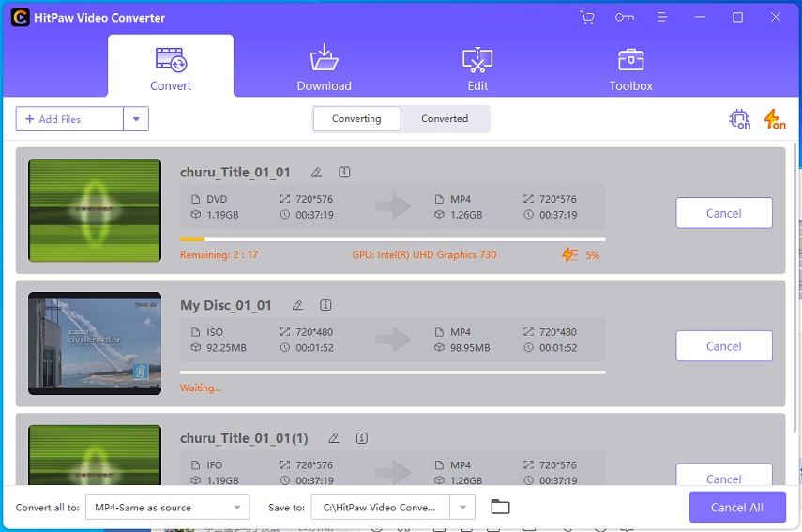Click the file name churu_Title_01_01(1)
Viewport: 802px width, 532px height.
pyautogui.click(x=244, y=438)
